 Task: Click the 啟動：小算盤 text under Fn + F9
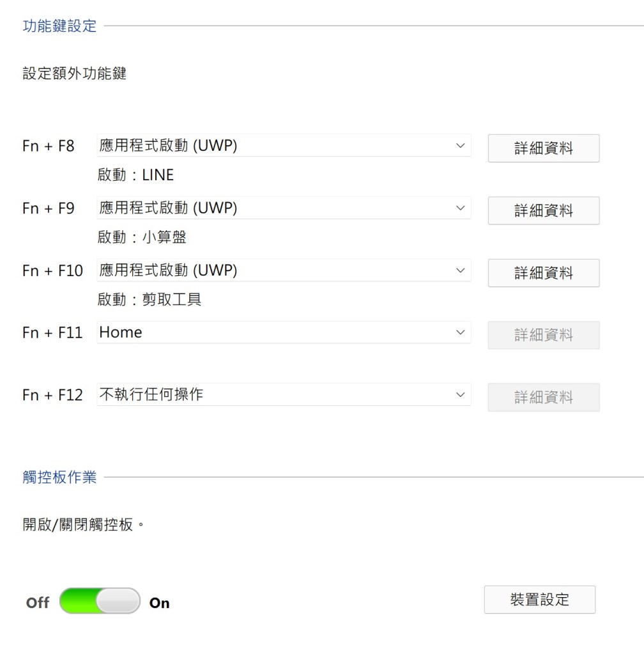(x=142, y=237)
